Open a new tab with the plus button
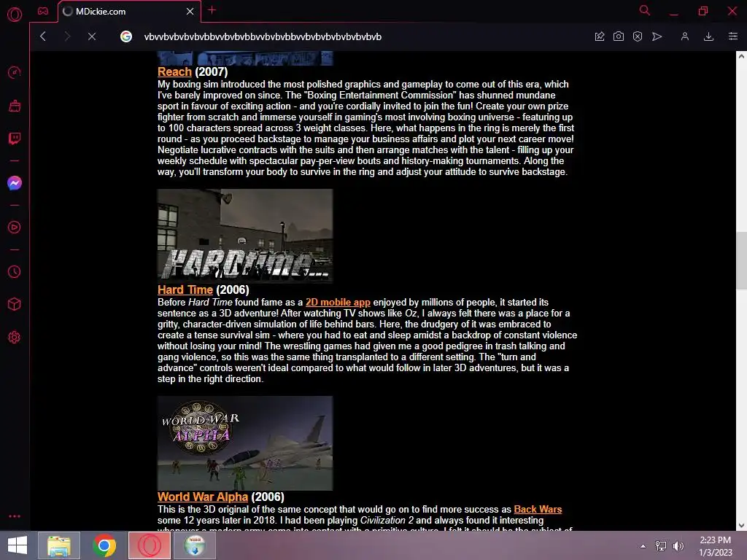The width and height of the screenshot is (747, 560). coord(212,10)
